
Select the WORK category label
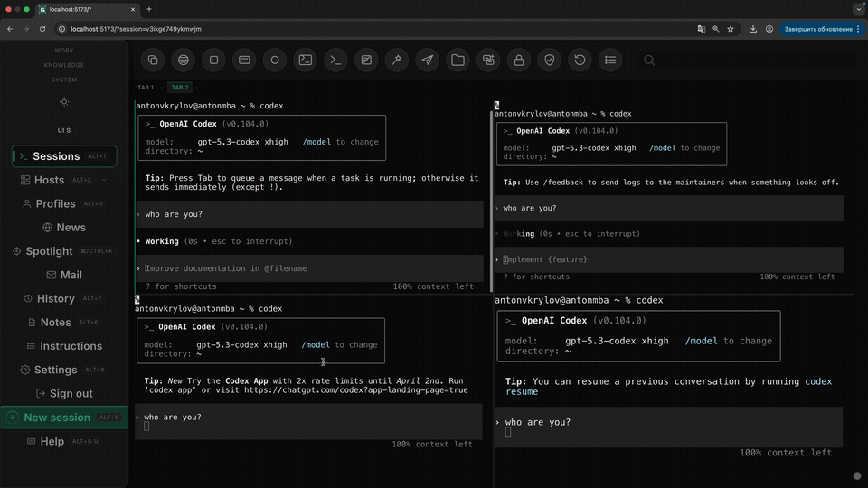[x=64, y=51]
